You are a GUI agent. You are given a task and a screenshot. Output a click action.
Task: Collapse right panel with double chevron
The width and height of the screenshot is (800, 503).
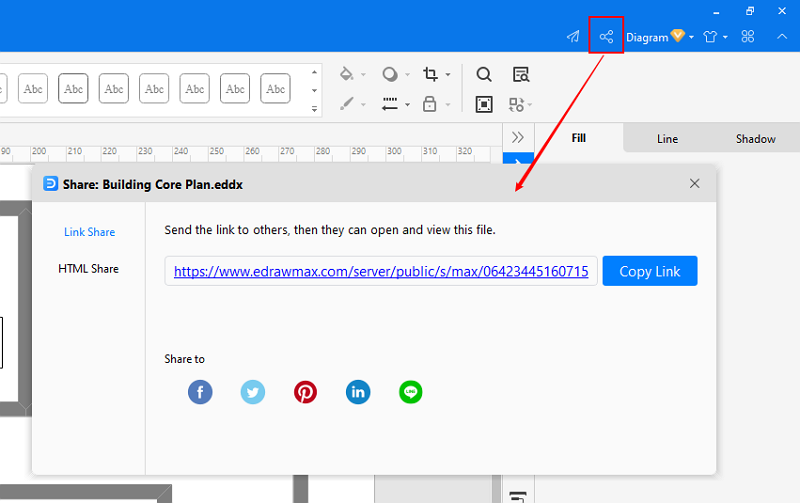click(x=518, y=137)
